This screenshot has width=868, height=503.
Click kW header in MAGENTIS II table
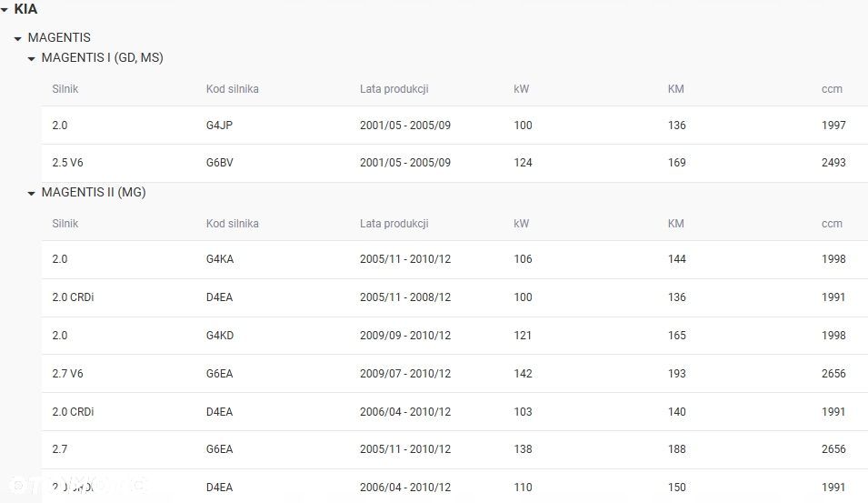click(522, 223)
